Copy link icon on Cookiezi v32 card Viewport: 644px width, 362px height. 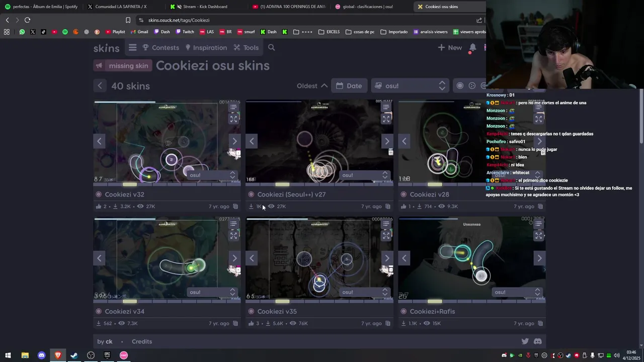(235, 206)
